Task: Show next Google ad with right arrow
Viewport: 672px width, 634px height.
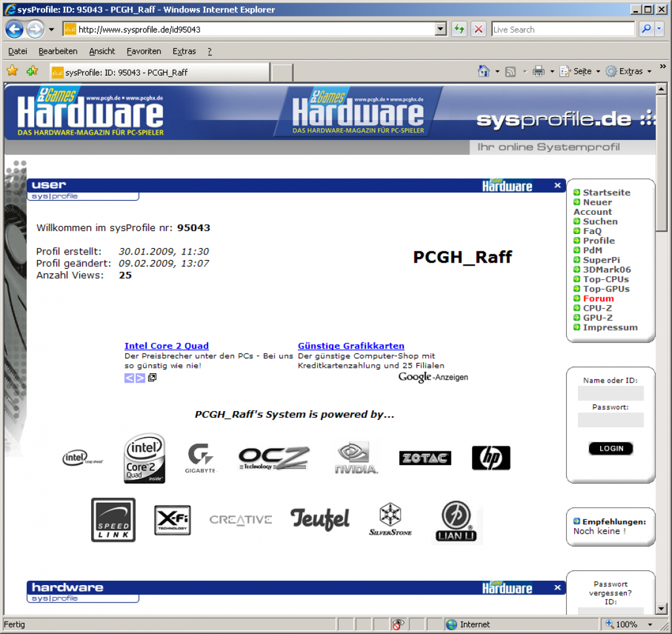Action: (x=140, y=378)
